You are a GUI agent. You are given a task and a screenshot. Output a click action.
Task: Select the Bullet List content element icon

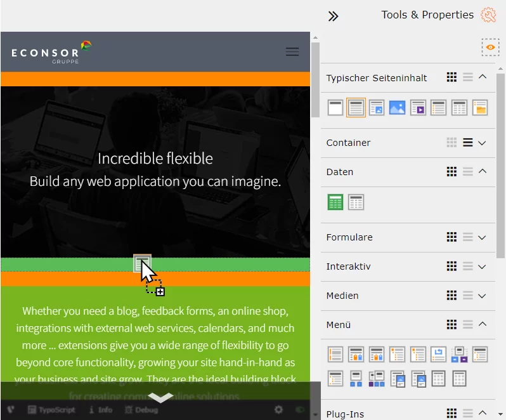coord(439,107)
